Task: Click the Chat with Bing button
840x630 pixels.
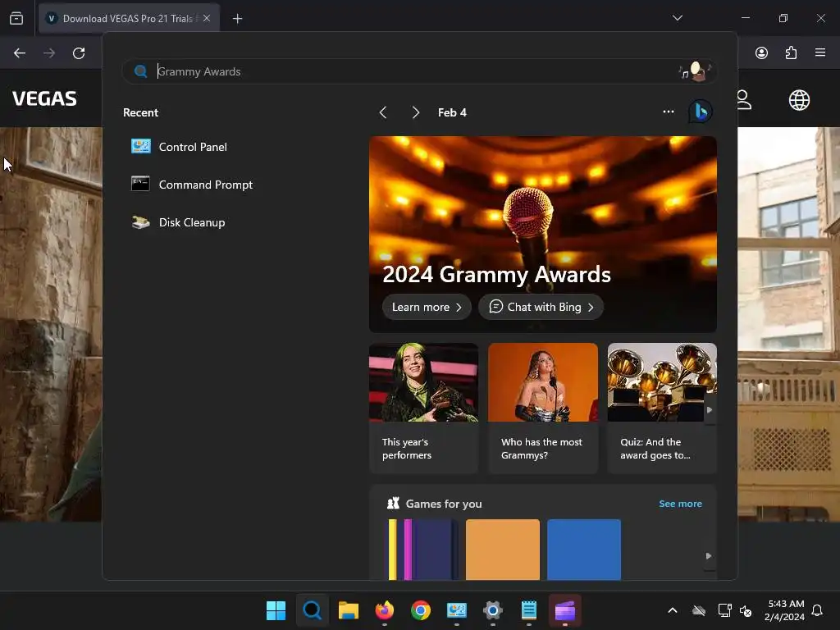Action: click(x=541, y=307)
